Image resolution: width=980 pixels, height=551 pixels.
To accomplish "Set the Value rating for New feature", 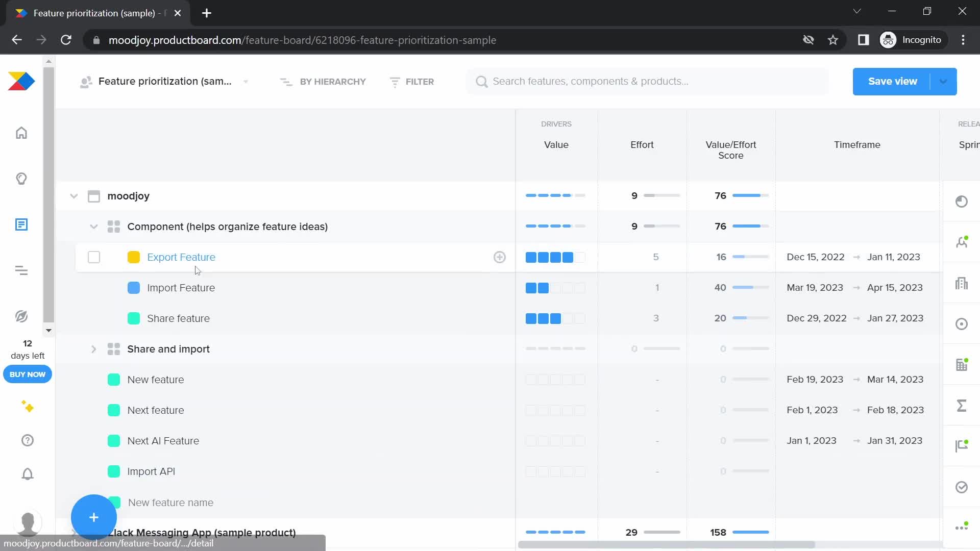I will (555, 380).
